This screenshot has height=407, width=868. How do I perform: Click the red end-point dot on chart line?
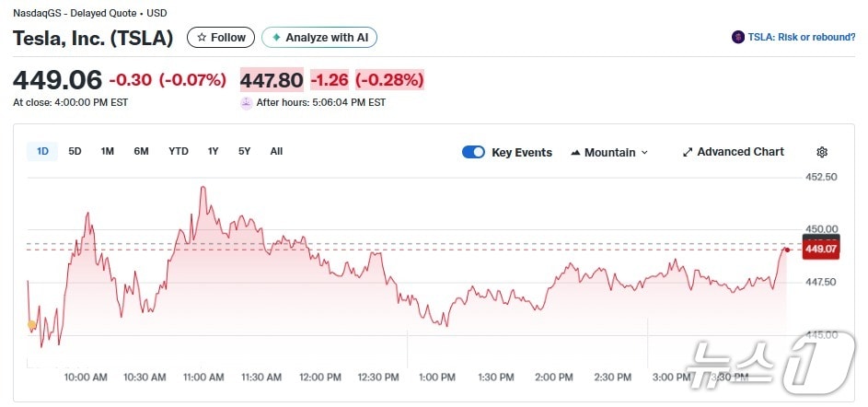coord(787,249)
